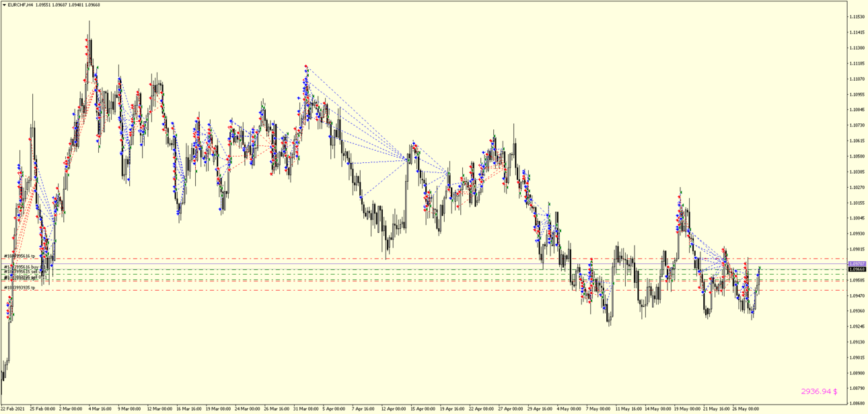This screenshot has height=414, width=868.
Task: Click the 4 Mar 16:00 time label
Action: click(101, 409)
